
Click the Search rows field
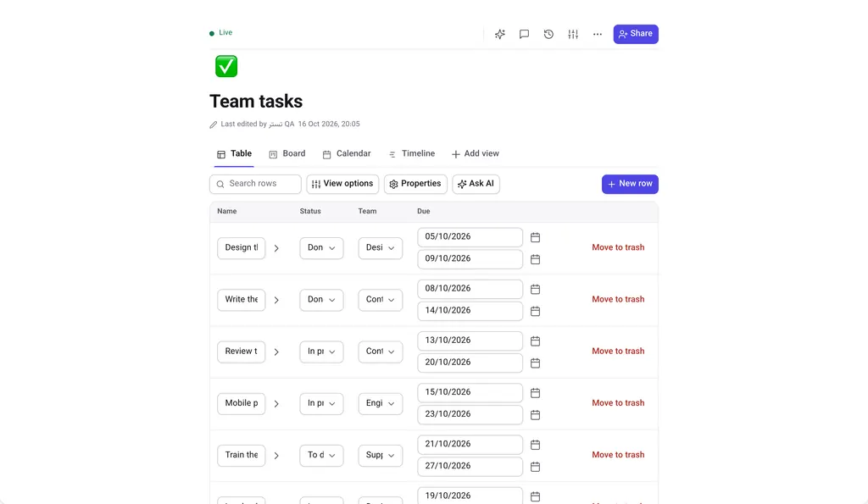255,184
